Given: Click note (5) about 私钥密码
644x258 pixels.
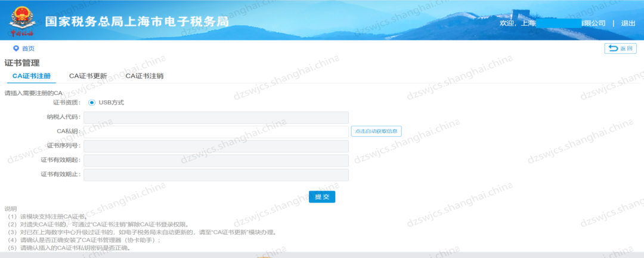Looking at the screenshot, I should click(69, 248).
